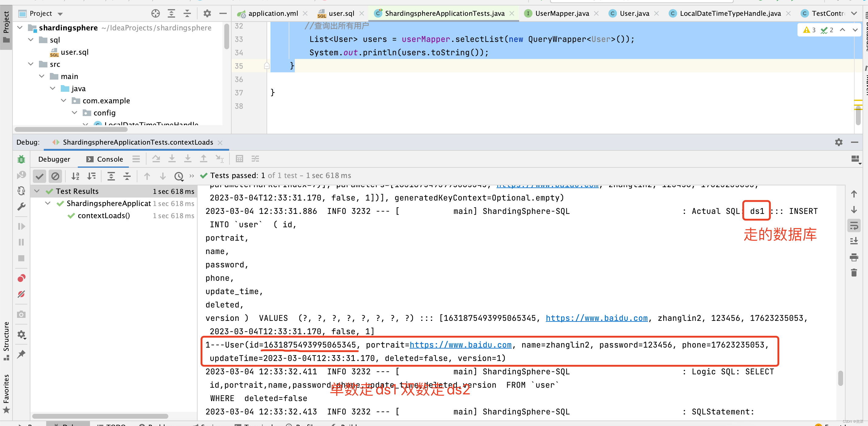Click the camera thread dump icon
The height and width of the screenshot is (426, 868).
(21, 314)
